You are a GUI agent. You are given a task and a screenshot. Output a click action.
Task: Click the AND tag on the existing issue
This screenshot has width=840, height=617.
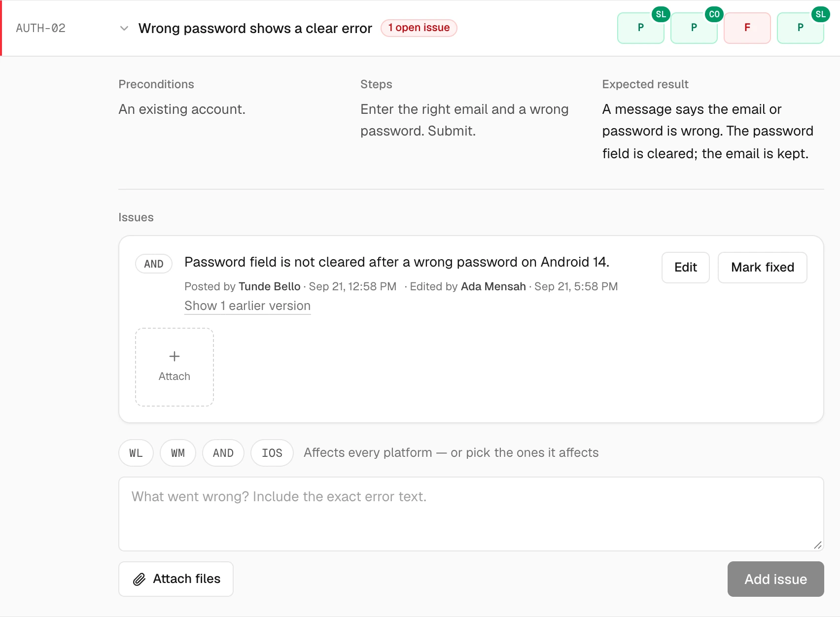coord(154,264)
